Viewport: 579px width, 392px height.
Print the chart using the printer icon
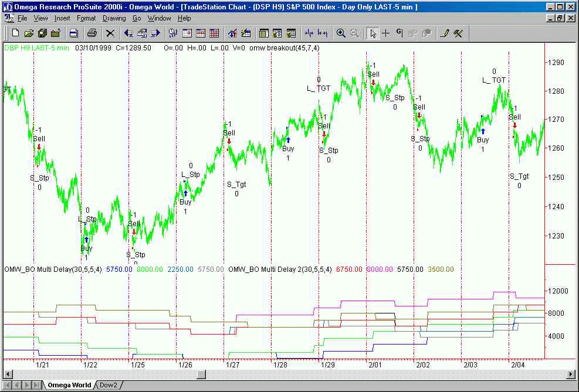[92, 33]
